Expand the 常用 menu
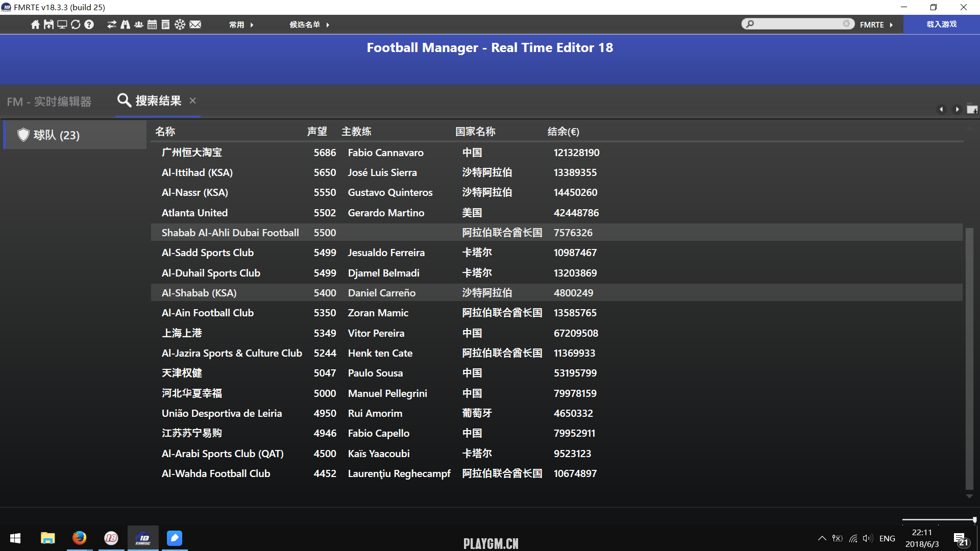This screenshot has width=980, height=551. (x=241, y=24)
